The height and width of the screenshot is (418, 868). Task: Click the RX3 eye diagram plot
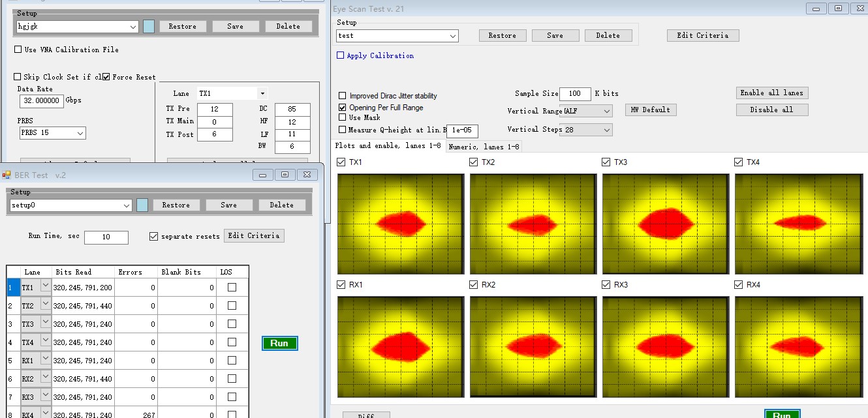pyautogui.click(x=665, y=346)
